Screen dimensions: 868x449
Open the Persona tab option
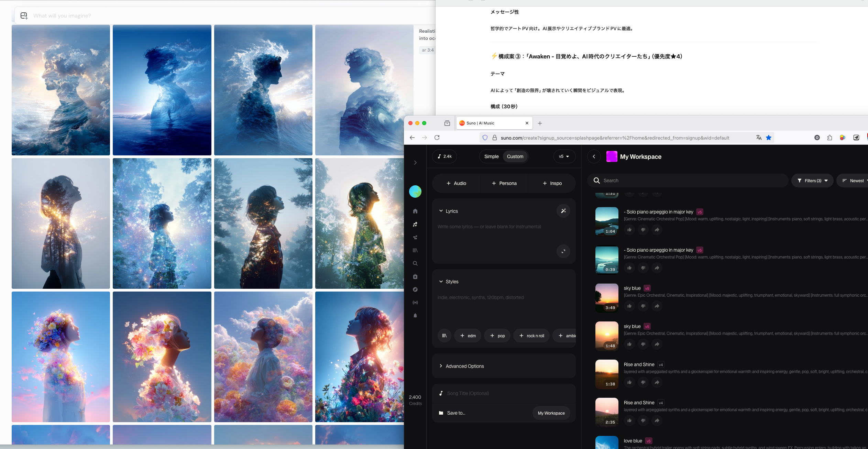coord(504,183)
